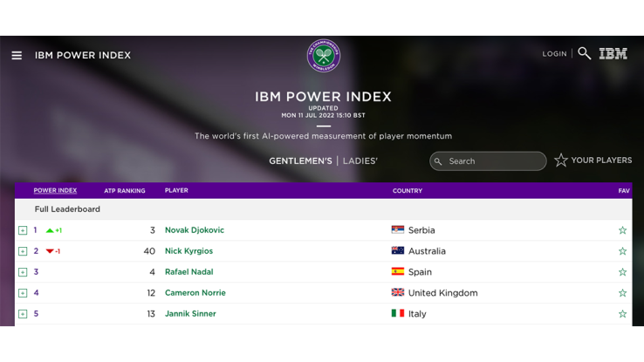
Task: Switch to the Gentlemen's tab
Action: tap(300, 161)
